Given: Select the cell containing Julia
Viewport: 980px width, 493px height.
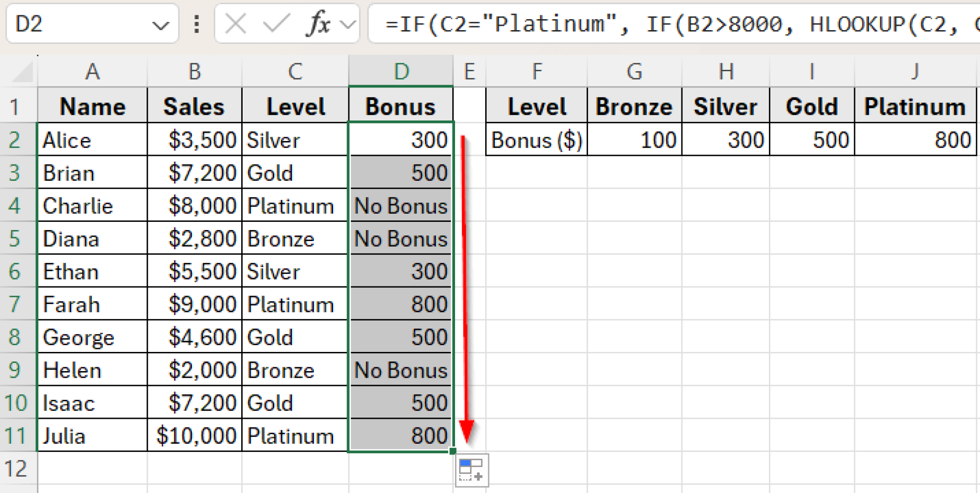Looking at the screenshot, I should click(92, 435).
